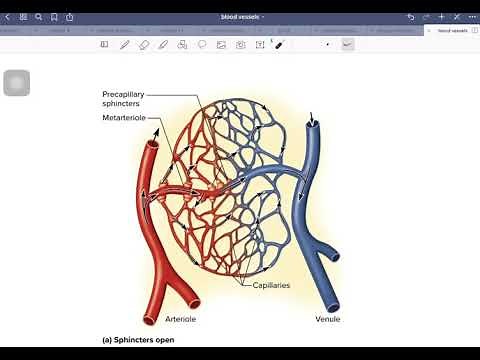This screenshot has height=360, width=480.
Task: Select the Image insert tool
Action: click(x=221, y=45)
